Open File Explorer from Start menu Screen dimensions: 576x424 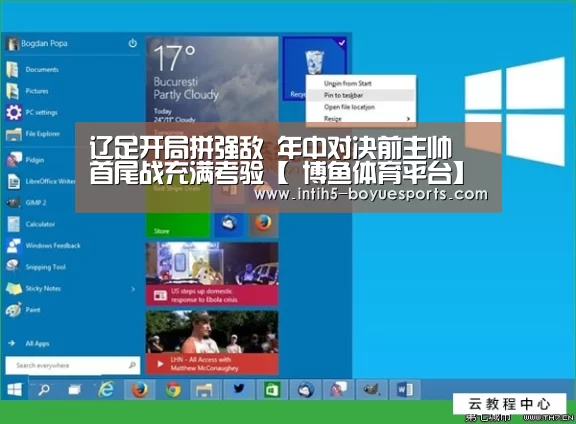coord(33,134)
